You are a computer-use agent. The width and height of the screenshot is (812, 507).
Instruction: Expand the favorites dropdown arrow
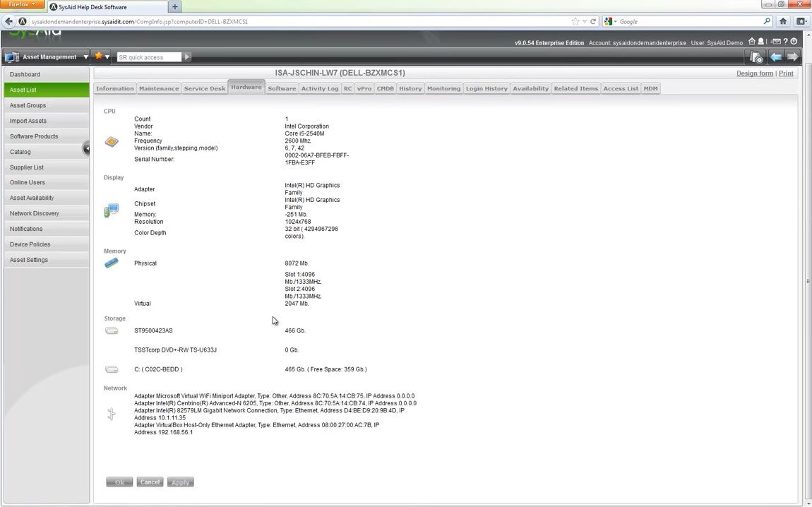point(107,57)
